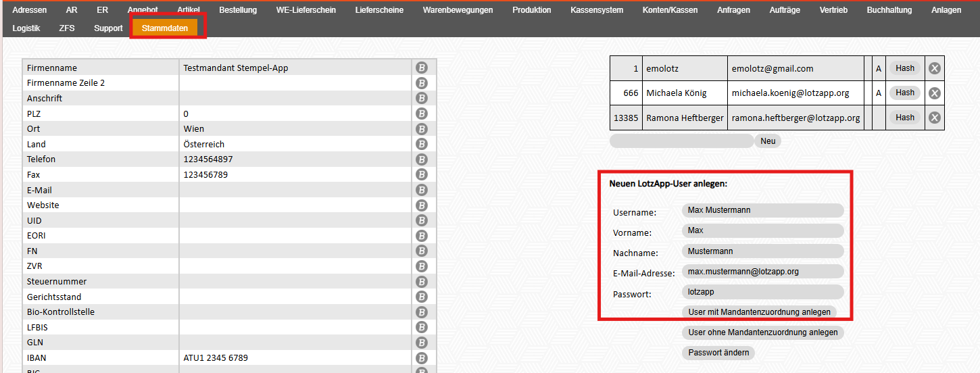Open the Logistik menu

click(x=26, y=28)
